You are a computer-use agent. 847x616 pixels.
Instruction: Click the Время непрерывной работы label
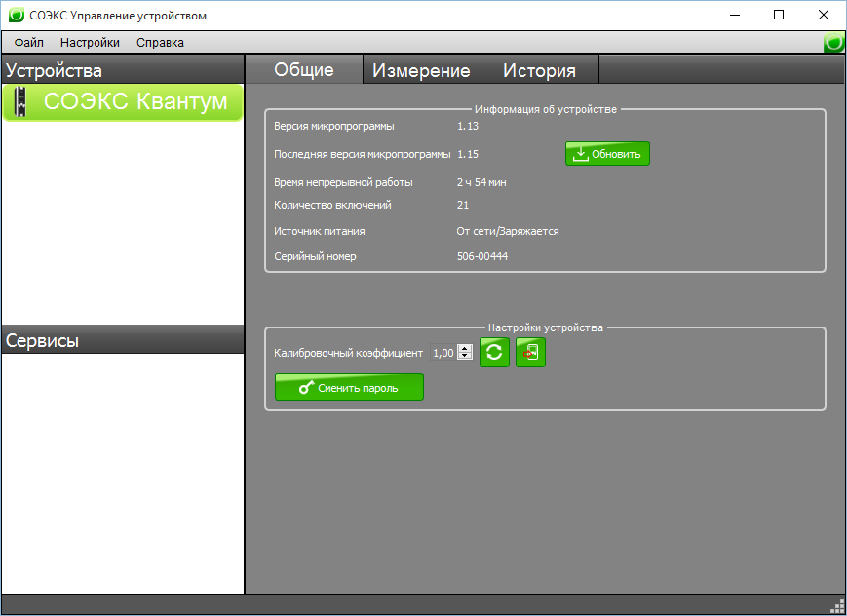coord(343,182)
